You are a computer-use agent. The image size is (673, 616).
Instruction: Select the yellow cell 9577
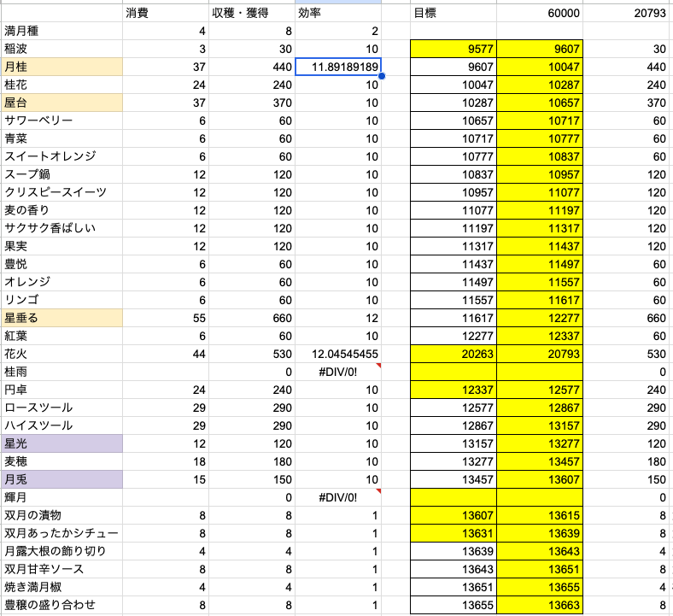454,49
